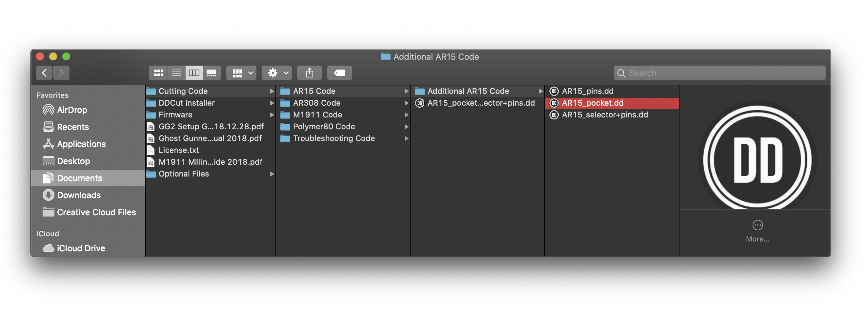Expand the Optional Files folder arrow
This screenshot has height=314, width=868.
tap(272, 174)
